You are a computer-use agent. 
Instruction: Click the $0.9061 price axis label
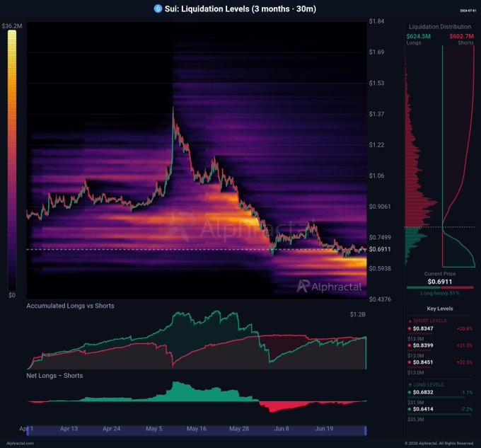coord(380,207)
